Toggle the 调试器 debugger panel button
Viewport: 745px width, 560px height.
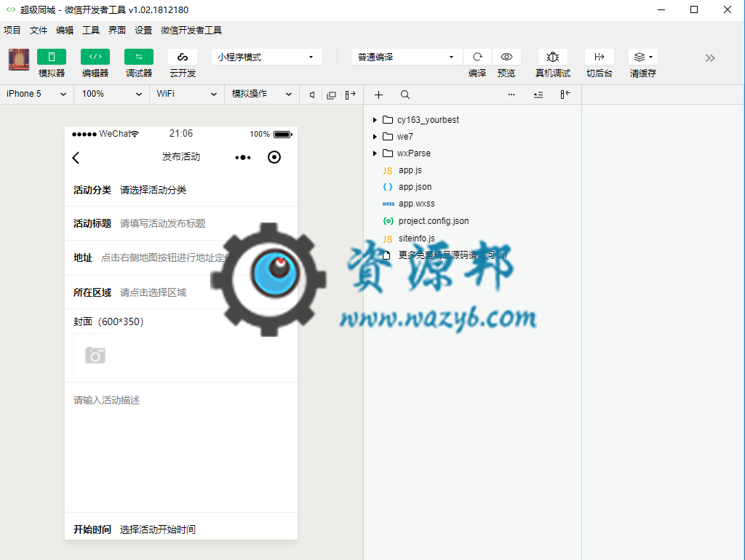(139, 57)
